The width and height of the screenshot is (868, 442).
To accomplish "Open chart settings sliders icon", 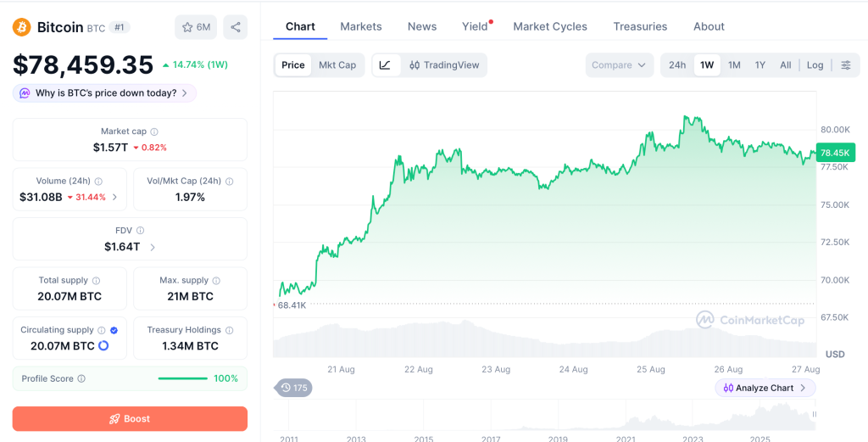I will [846, 64].
